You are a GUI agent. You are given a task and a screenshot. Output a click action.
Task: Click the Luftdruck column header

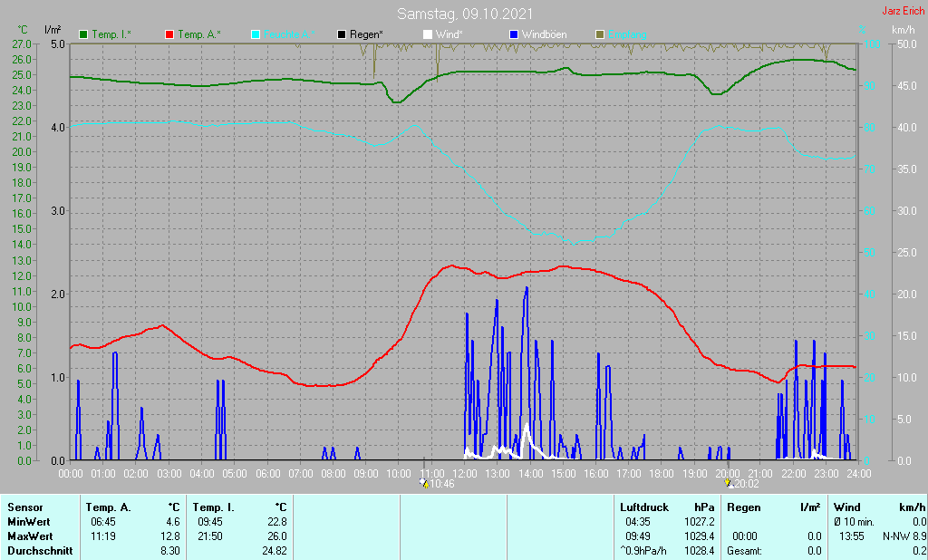coord(643,507)
